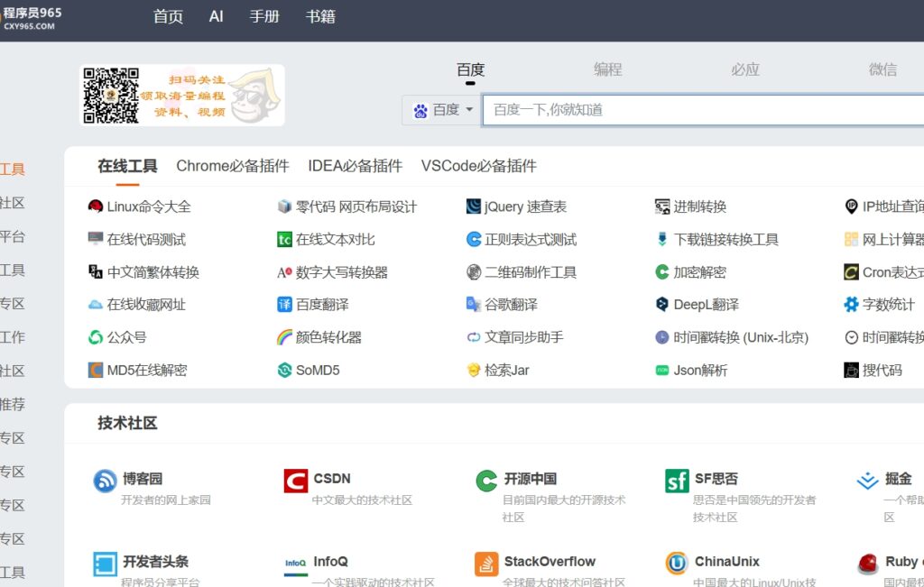Click the jQuery 速查表 icon
Viewport: 924px width, 587px height.
click(474, 206)
